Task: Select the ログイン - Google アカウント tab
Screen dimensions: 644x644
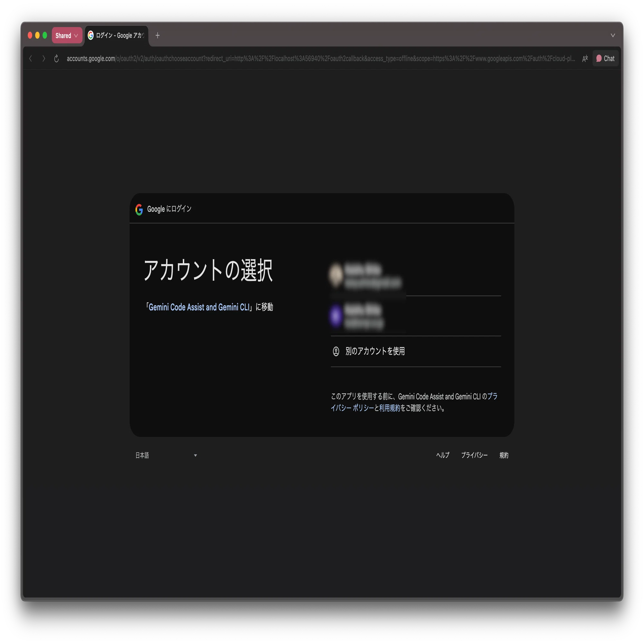Action: tap(116, 35)
